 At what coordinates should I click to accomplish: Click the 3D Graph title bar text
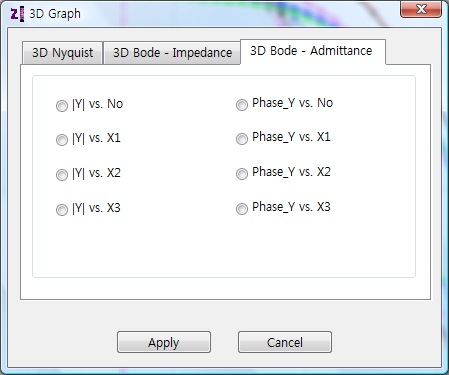pyautogui.click(x=55, y=14)
